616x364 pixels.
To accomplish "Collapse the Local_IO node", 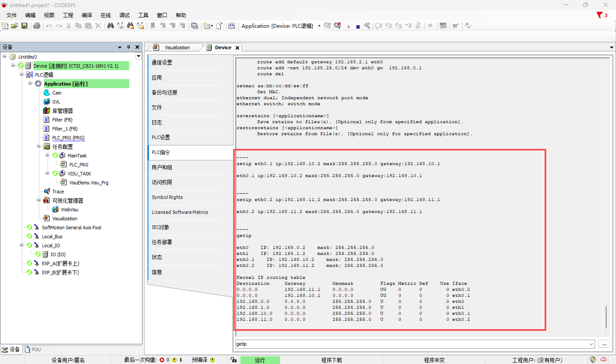I will (x=22, y=245).
